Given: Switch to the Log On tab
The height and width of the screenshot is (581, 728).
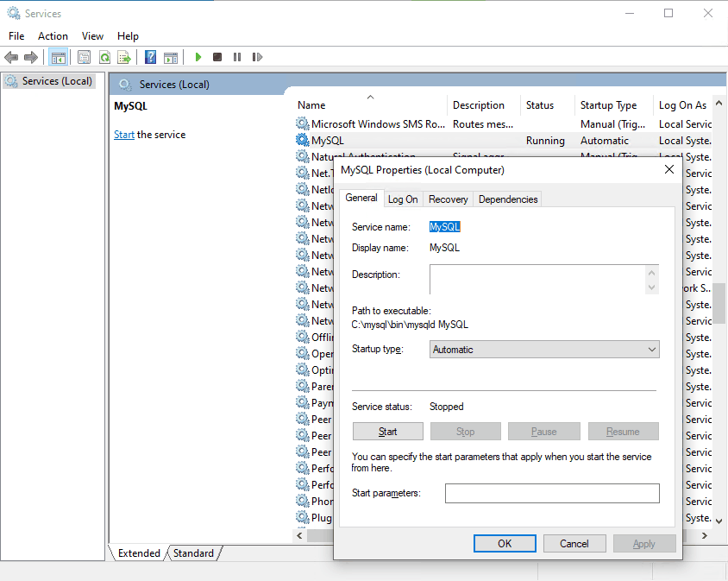Looking at the screenshot, I should tap(403, 199).
